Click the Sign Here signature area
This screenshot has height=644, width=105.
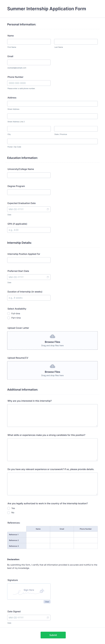point(29,591)
